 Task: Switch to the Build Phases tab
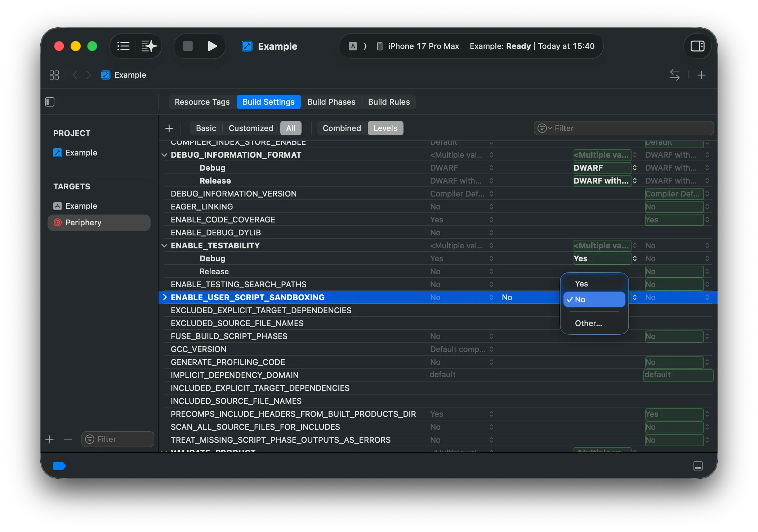(331, 102)
